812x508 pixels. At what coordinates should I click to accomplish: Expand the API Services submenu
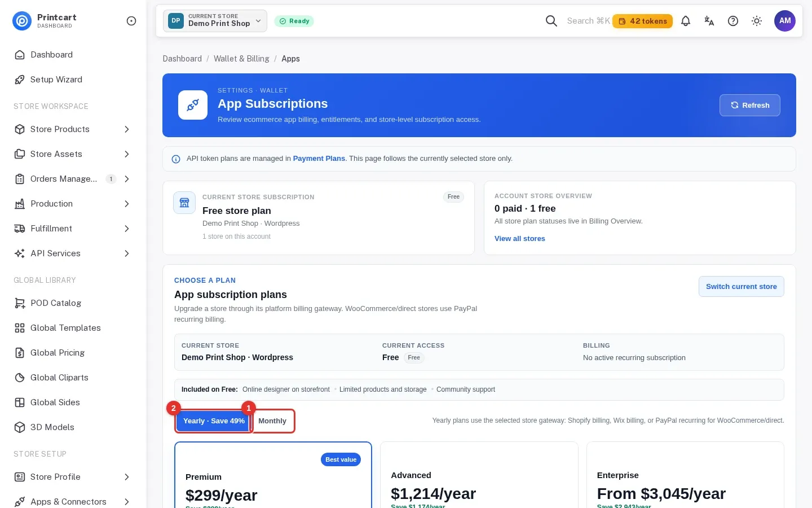(127, 253)
